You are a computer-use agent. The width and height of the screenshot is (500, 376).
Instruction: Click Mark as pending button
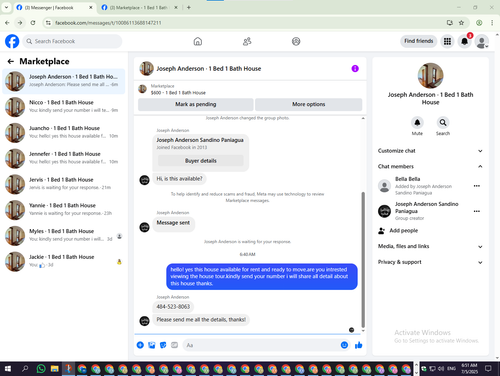pos(196,104)
